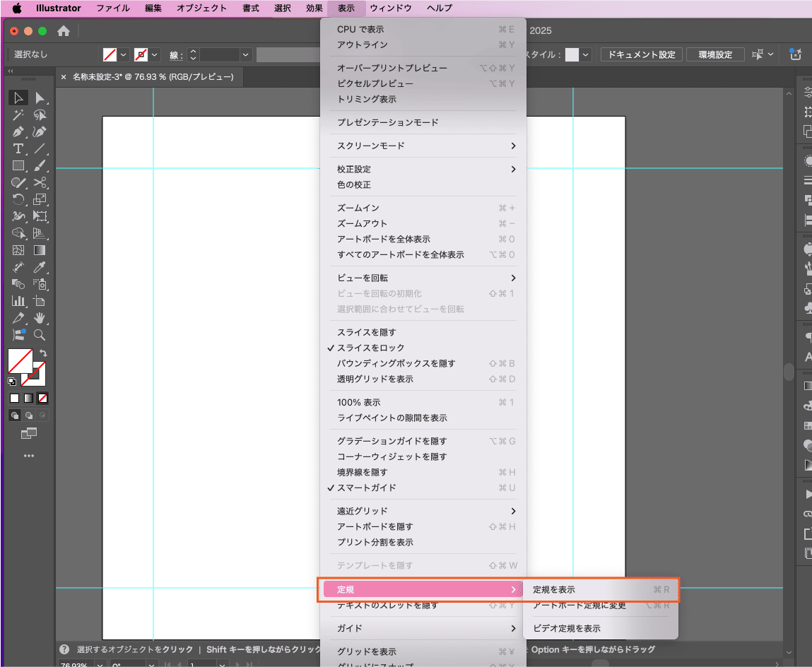The image size is (812, 667).
Task: Open the stroke color dropdown arrow
Action: tap(154, 55)
